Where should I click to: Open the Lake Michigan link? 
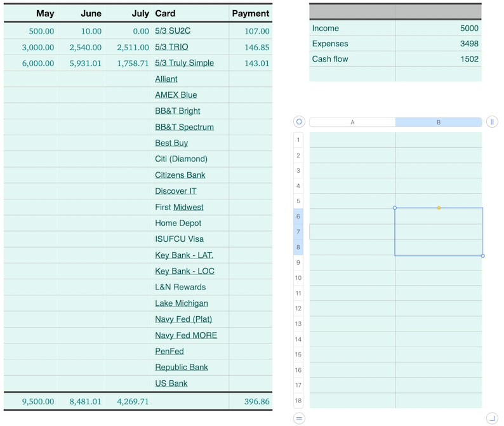pyautogui.click(x=182, y=303)
